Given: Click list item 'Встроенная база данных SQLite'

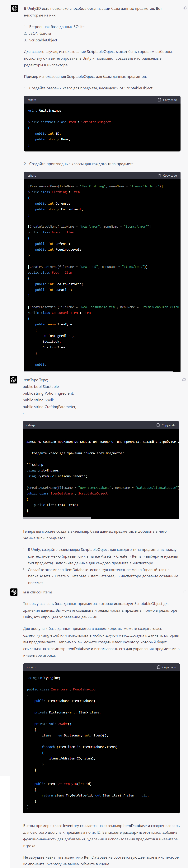Looking at the screenshot, I should point(57,27).
